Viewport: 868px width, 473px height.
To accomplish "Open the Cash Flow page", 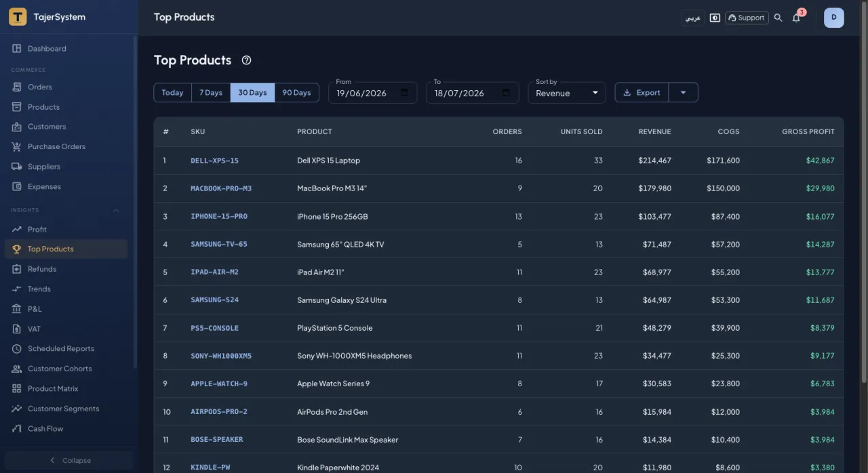I will pos(66,428).
